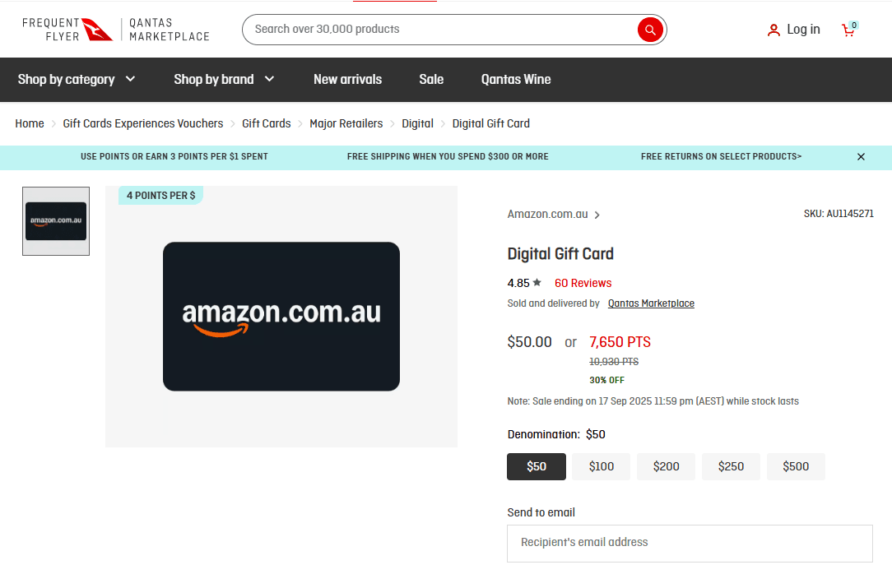Pick the $500 denomination

796,466
